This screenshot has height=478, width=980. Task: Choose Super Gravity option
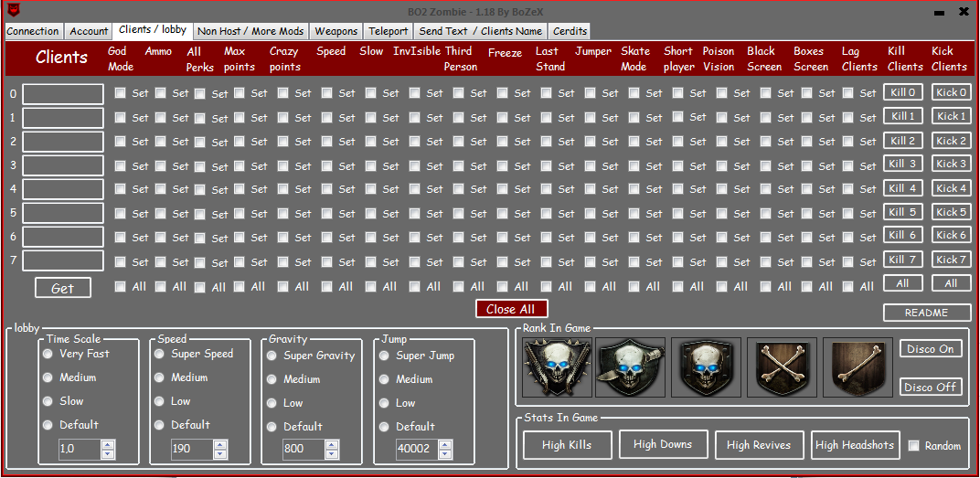tap(272, 356)
